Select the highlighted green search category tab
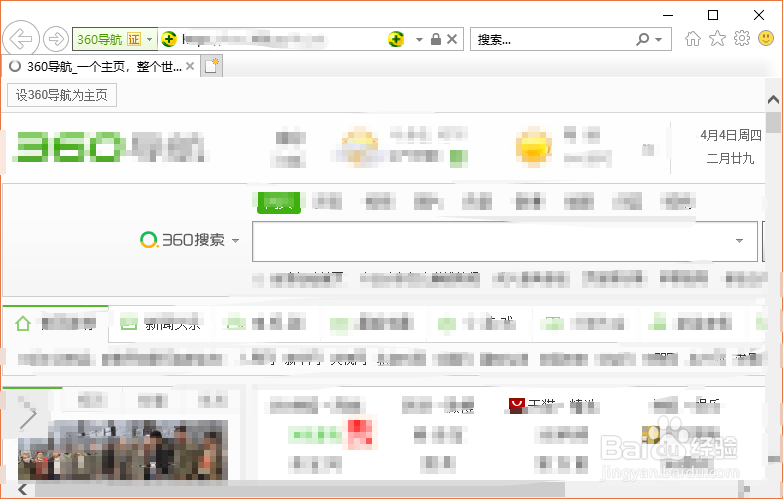 [x=279, y=202]
